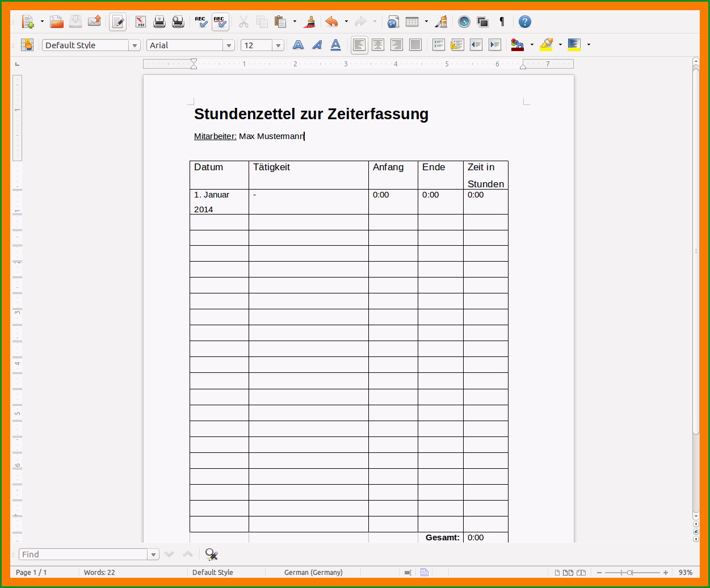Open Styles and Formatting icon
Image resolution: width=710 pixels, height=588 pixels.
tap(27, 45)
